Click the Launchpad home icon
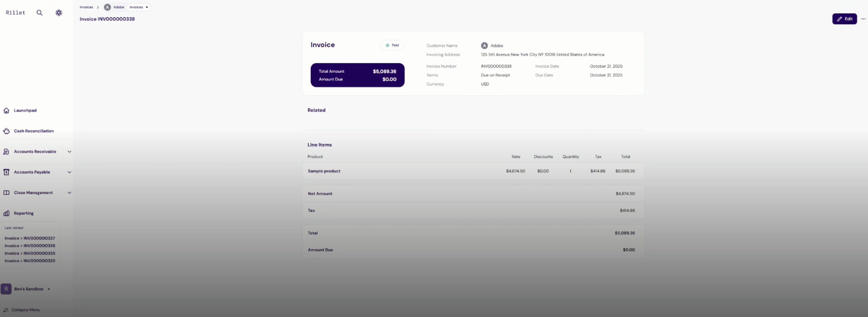868x317 pixels. pos(6,111)
